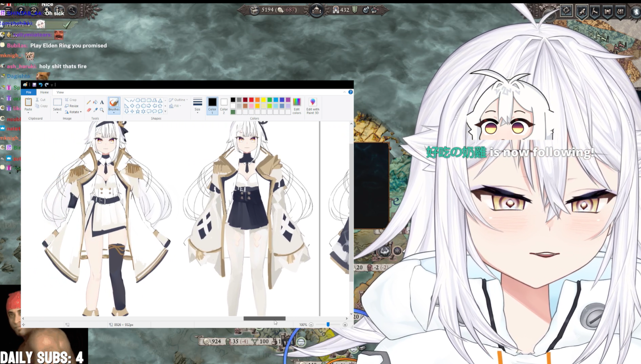Open the File menu in Paint
Image resolution: width=641 pixels, height=364 pixels.
coord(29,92)
